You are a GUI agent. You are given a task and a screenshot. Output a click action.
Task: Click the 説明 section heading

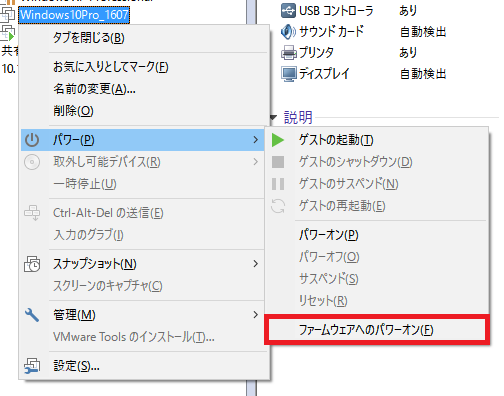click(298, 117)
